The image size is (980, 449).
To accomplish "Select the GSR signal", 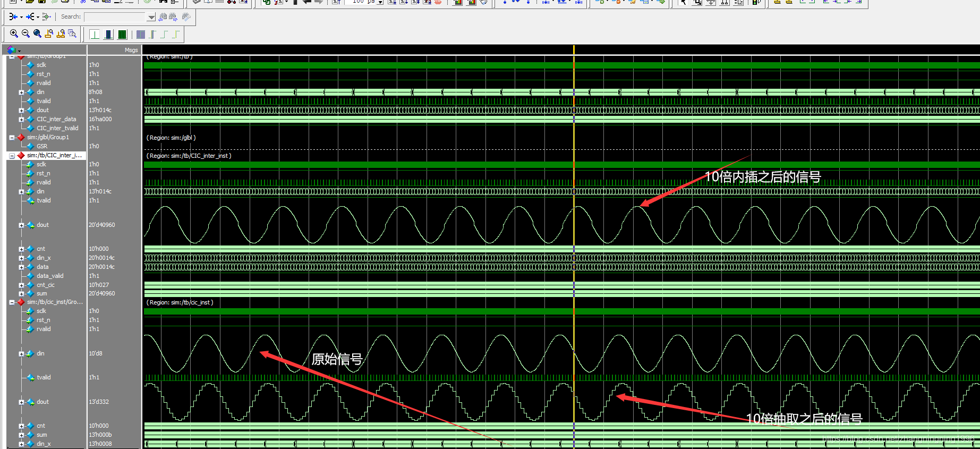I will 42,146.
